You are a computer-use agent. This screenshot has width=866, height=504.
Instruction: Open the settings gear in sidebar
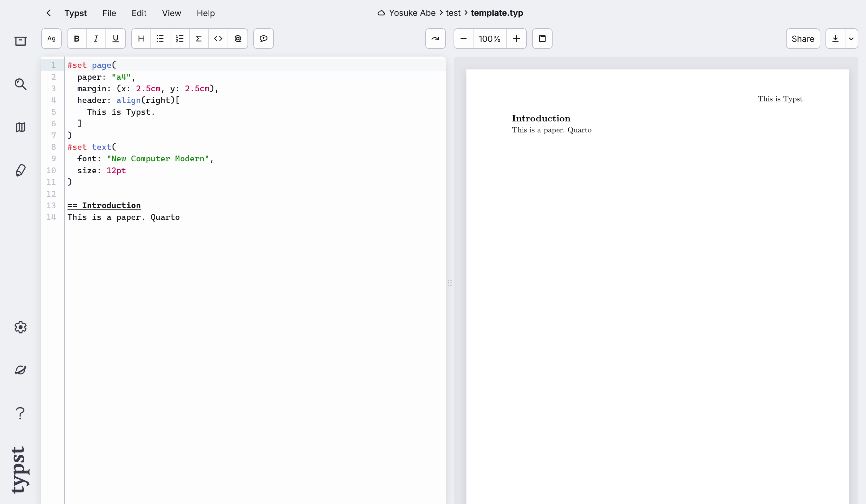pos(20,327)
